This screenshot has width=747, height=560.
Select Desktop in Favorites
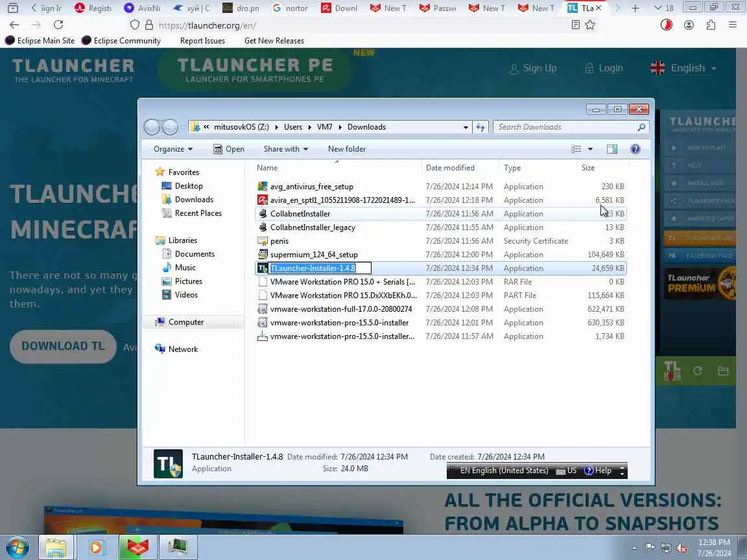coord(189,186)
